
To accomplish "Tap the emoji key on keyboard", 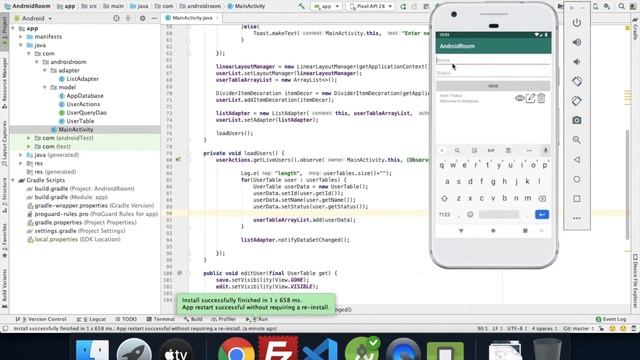I will click(470, 214).
